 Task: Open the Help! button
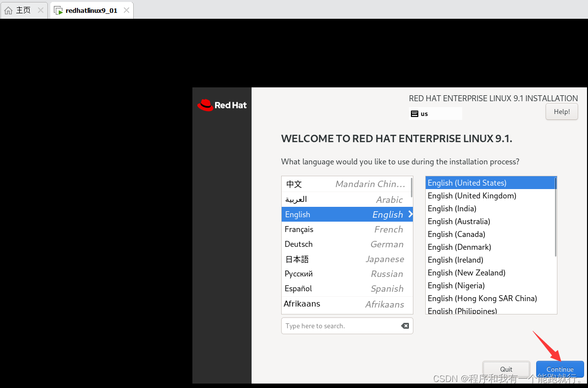tap(561, 112)
